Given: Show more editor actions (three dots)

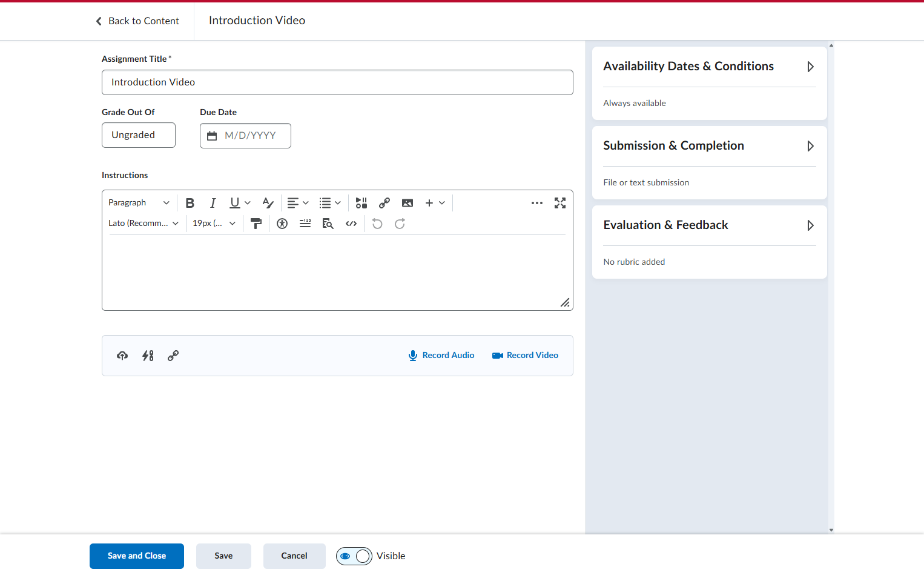Looking at the screenshot, I should (537, 203).
